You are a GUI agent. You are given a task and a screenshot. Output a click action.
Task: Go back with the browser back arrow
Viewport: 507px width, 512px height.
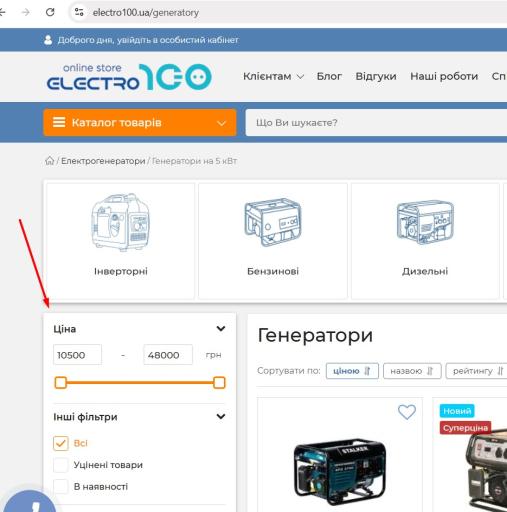[x=3, y=12]
